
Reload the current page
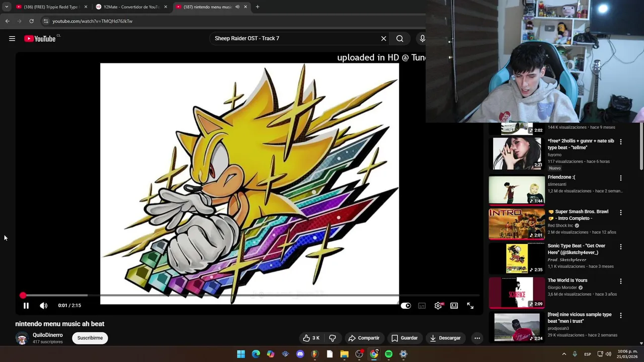[x=31, y=21]
